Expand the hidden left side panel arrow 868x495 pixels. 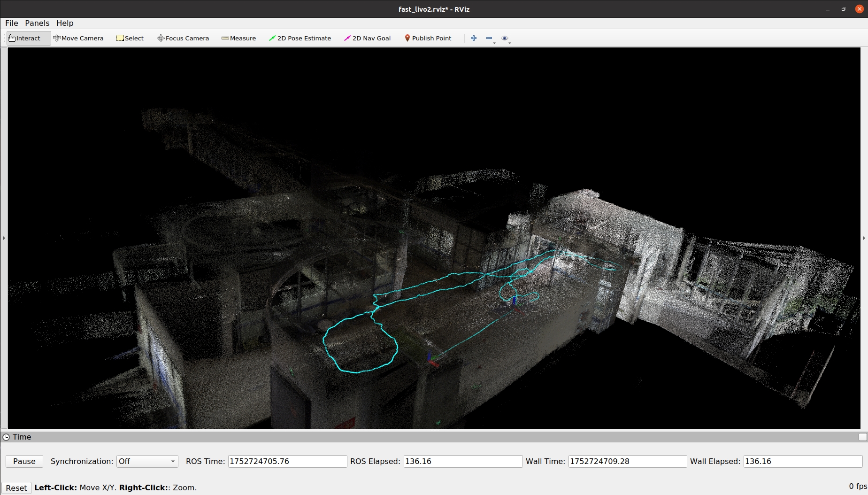(4, 238)
